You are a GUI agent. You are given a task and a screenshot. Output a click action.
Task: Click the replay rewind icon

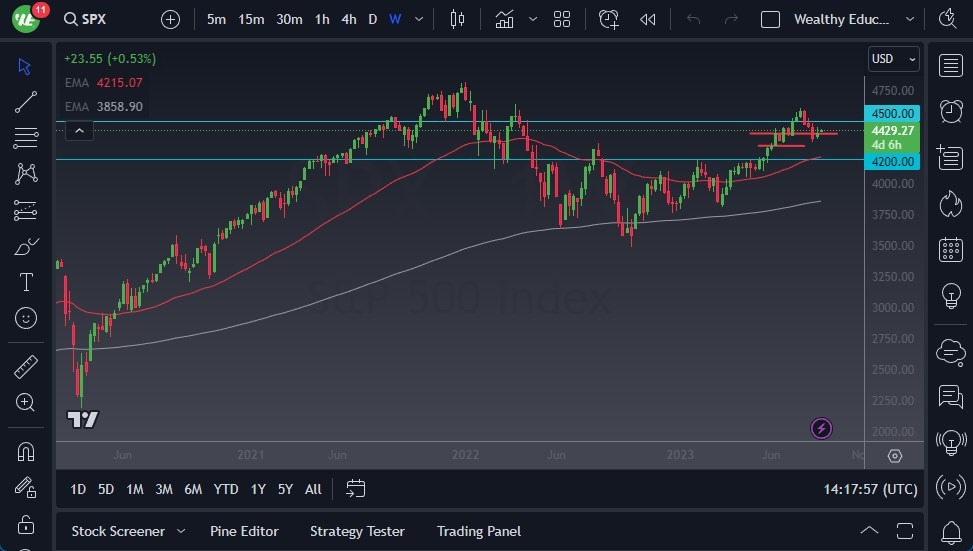pos(648,19)
